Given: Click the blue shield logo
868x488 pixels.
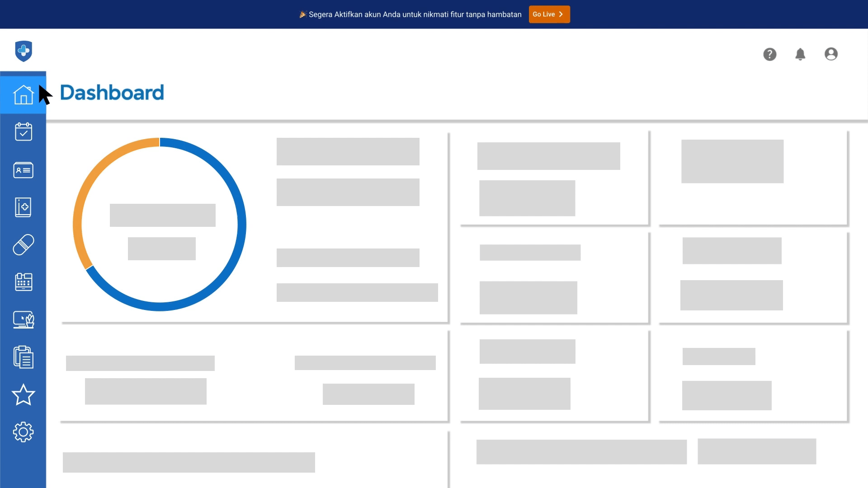Looking at the screenshot, I should (x=24, y=51).
